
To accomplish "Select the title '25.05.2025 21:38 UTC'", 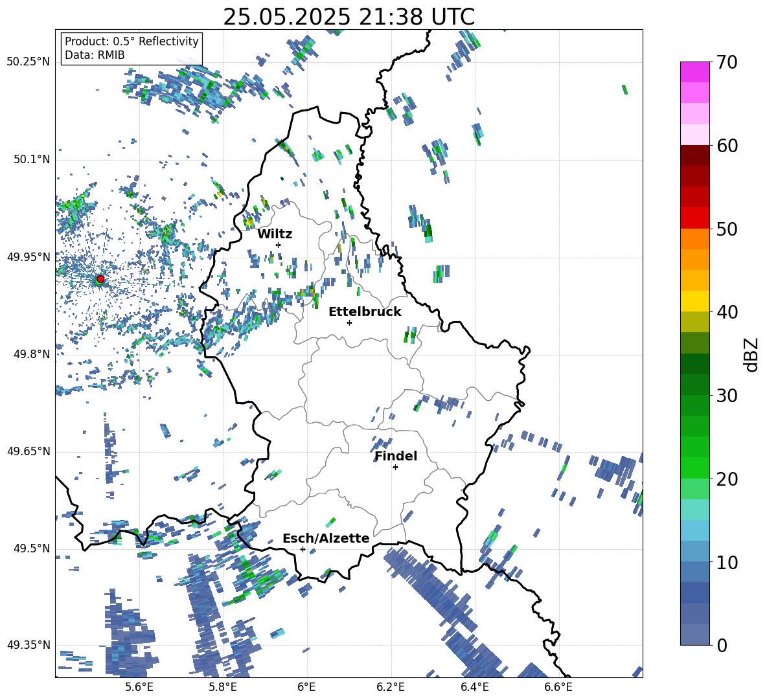I will coord(349,17).
